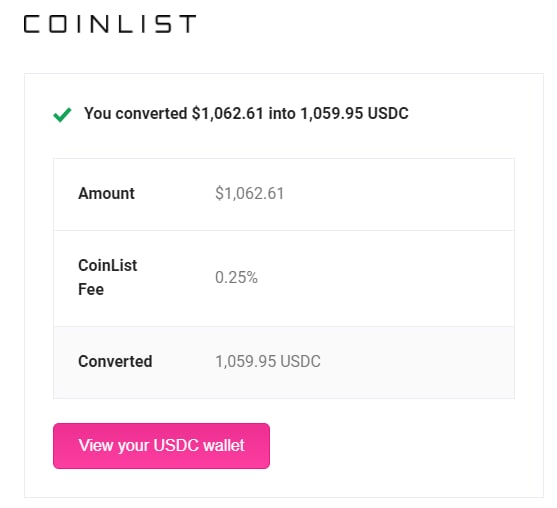Click the $1,062.61 figure in the headline
The image size is (557, 508).
pyautogui.click(x=228, y=114)
